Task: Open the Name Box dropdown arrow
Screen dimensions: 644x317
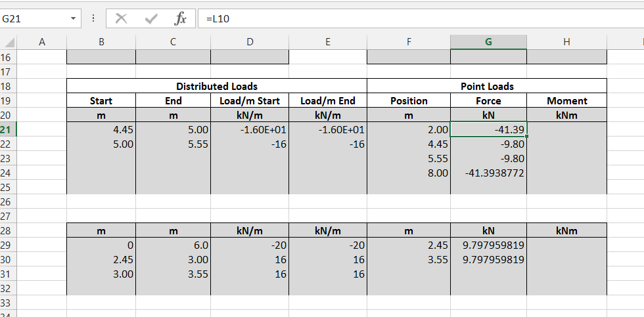Action: click(73, 19)
